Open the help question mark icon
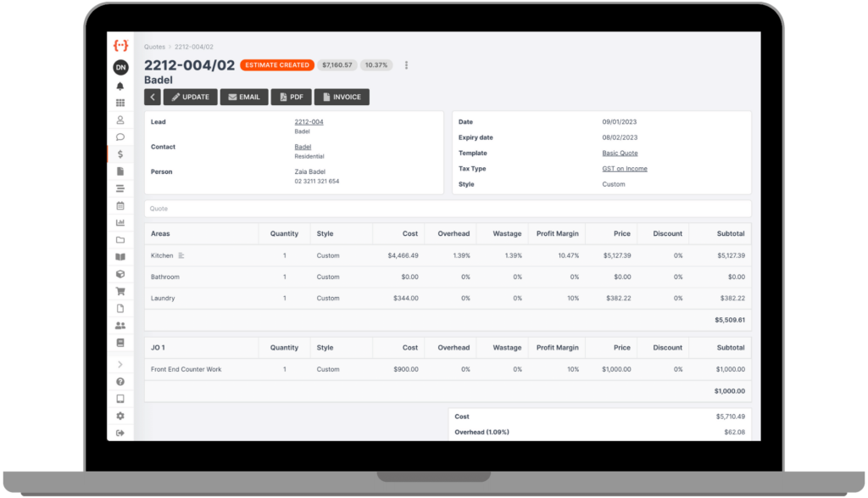This screenshot has height=498, width=868. pos(120,382)
